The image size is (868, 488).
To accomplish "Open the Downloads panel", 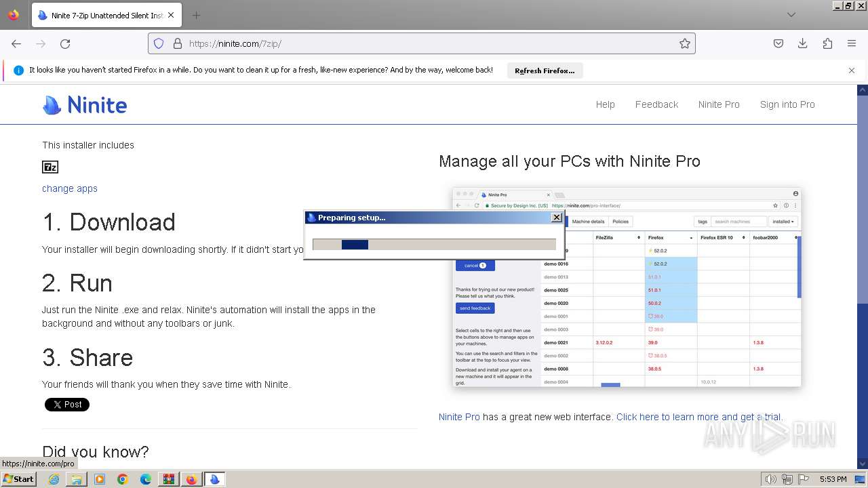I will (x=803, y=43).
